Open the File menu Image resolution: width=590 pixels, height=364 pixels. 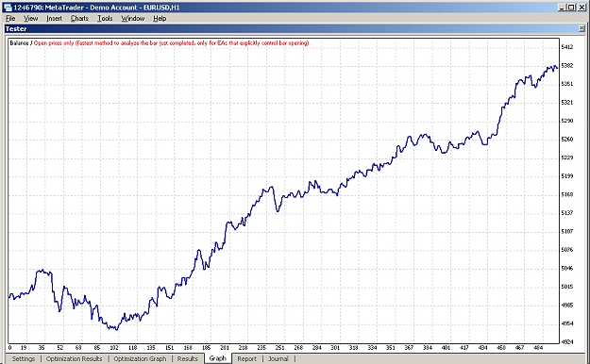pyautogui.click(x=10, y=19)
